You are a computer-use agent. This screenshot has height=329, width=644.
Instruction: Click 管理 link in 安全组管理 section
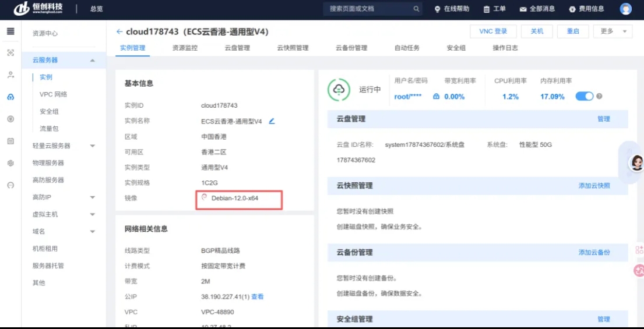tap(603, 319)
